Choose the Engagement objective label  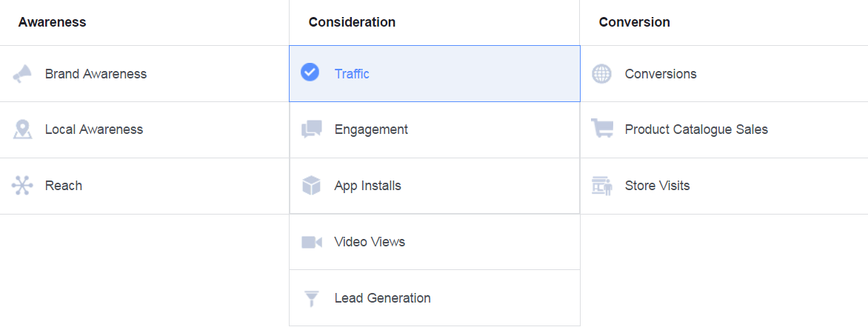pos(372,129)
